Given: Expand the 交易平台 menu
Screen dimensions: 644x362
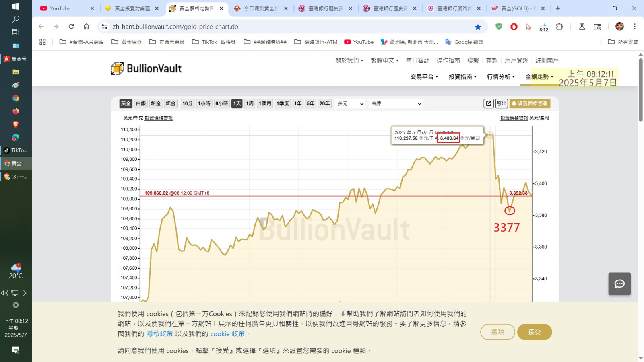Looking at the screenshot, I should pyautogui.click(x=424, y=77).
